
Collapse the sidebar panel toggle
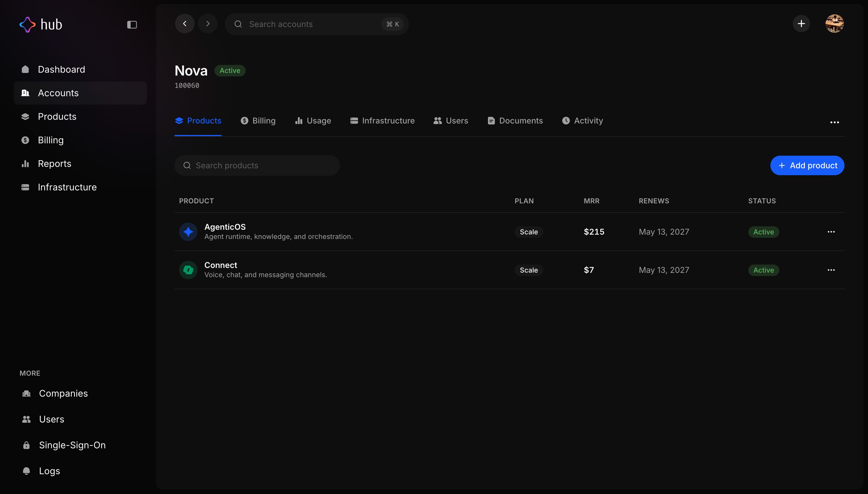(132, 24)
